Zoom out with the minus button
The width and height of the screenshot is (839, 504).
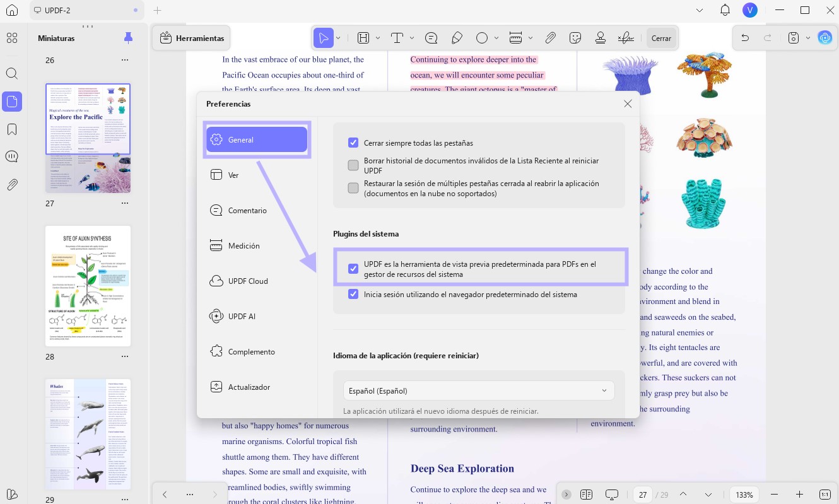coord(775,494)
